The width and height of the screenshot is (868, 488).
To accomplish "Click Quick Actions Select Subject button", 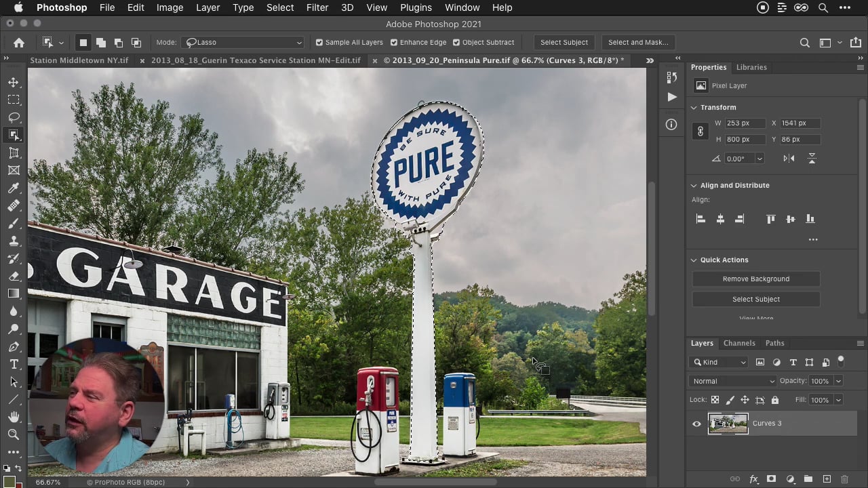I will coord(756,299).
